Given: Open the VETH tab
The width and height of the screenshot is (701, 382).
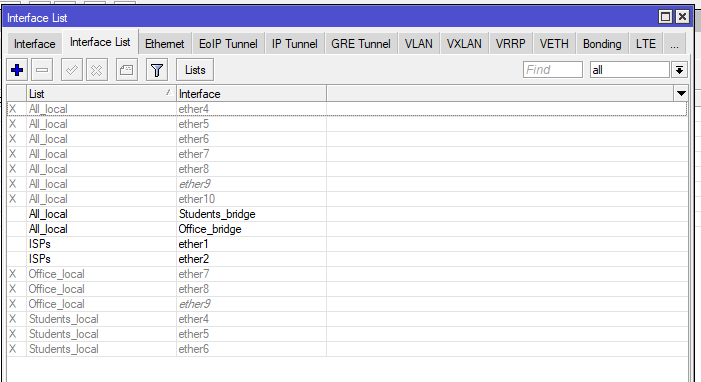Looking at the screenshot, I should click(554, 44).
